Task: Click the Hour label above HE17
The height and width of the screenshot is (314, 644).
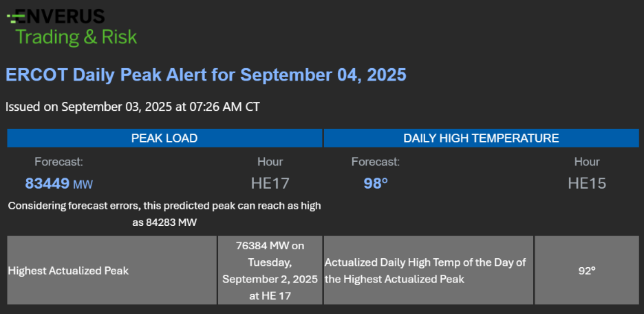Action: point(270,162)
